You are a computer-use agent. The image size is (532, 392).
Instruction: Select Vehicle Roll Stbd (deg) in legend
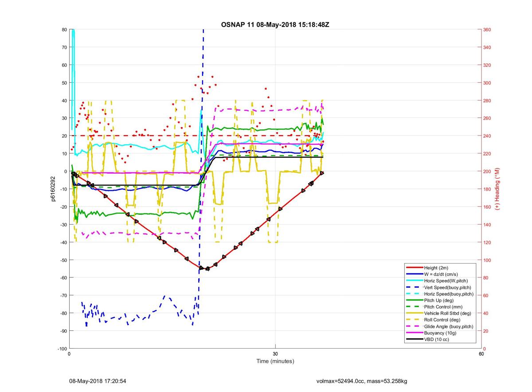448,313
